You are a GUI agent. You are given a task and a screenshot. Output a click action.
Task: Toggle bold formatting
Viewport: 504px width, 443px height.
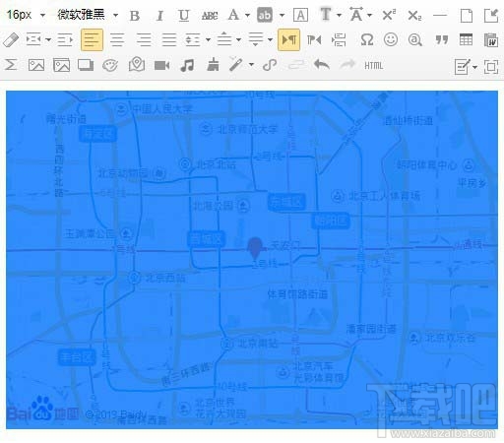point(135,16)
